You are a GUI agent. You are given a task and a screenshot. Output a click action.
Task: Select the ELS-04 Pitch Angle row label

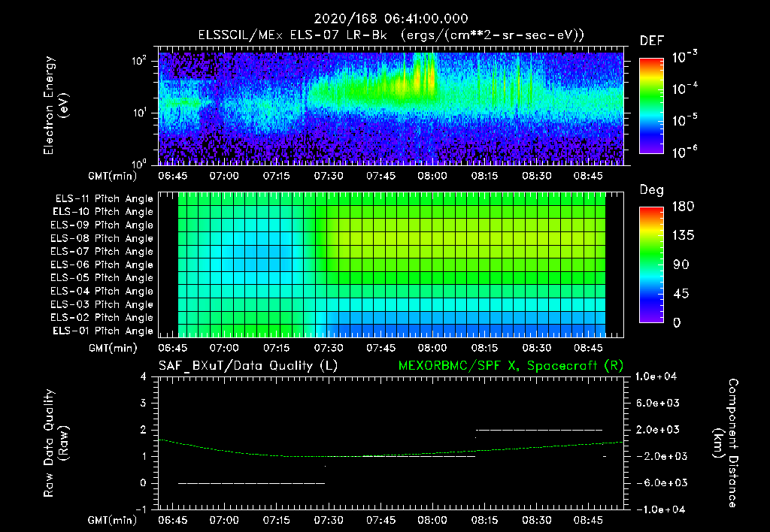[x=102, y=292]
